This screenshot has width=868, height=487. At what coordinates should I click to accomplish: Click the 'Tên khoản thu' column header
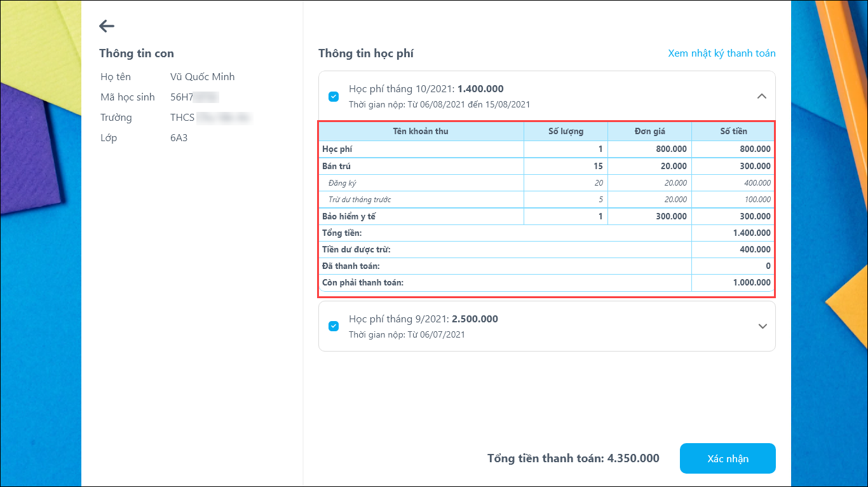[x=421, y=132]
